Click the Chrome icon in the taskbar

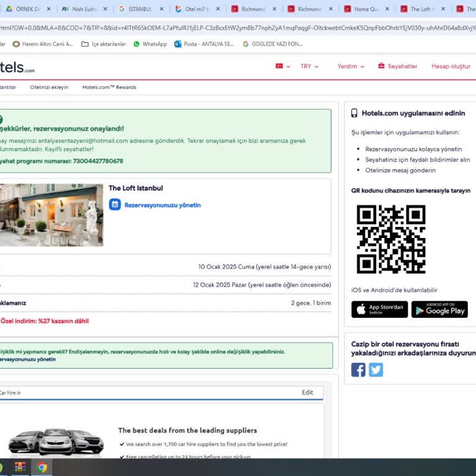[42, 467]
